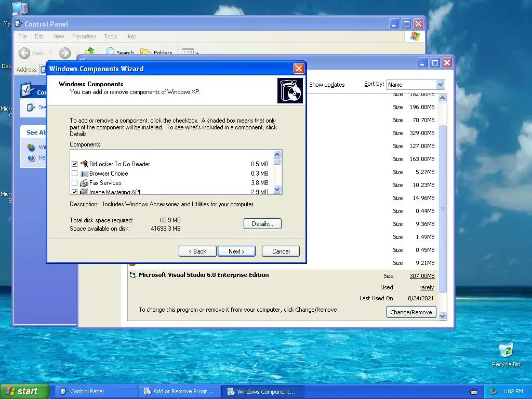Click the 'rarely' usage link
The image size is (532, 399).
427,287
